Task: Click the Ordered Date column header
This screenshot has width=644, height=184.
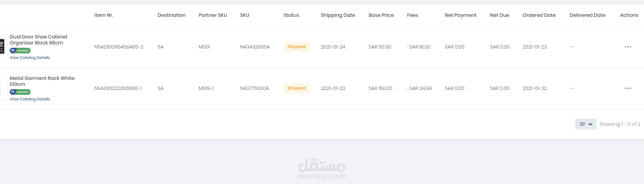Action: (x=539, y=15)
